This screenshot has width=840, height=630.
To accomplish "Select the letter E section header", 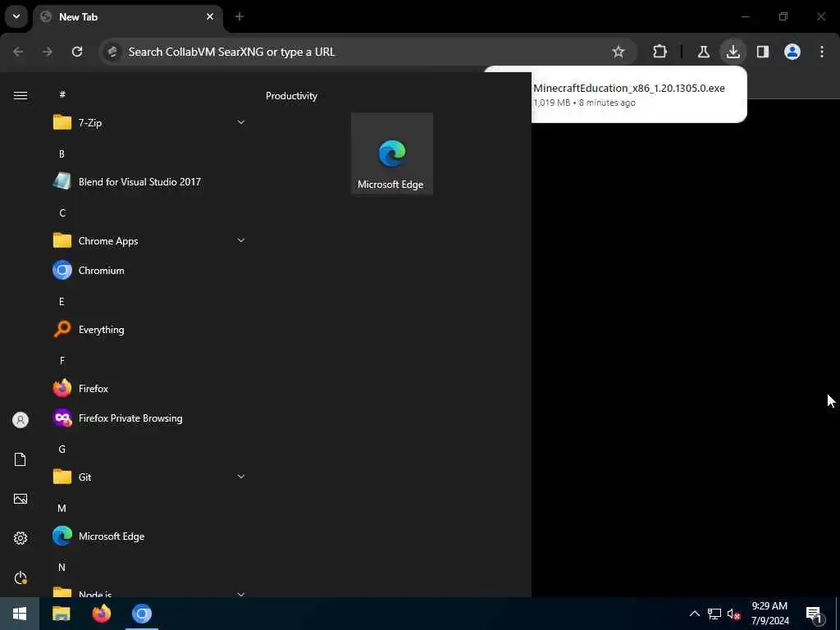I will (62, 302).
